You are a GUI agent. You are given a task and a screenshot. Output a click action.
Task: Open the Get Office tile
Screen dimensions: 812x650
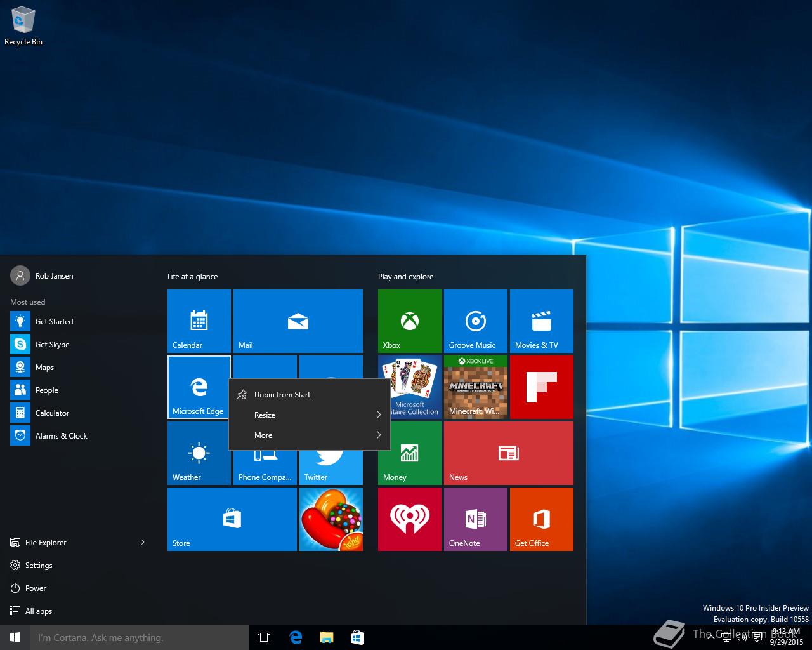542,519
